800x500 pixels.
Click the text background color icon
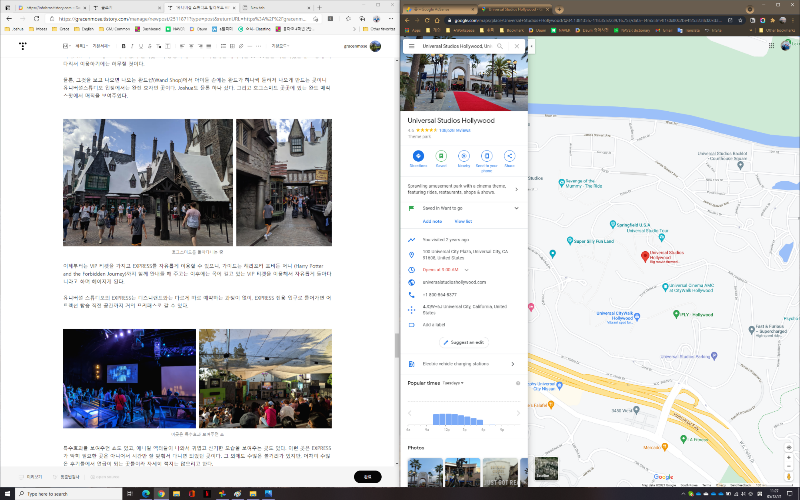pyautogui.click(x=167, y=46)
